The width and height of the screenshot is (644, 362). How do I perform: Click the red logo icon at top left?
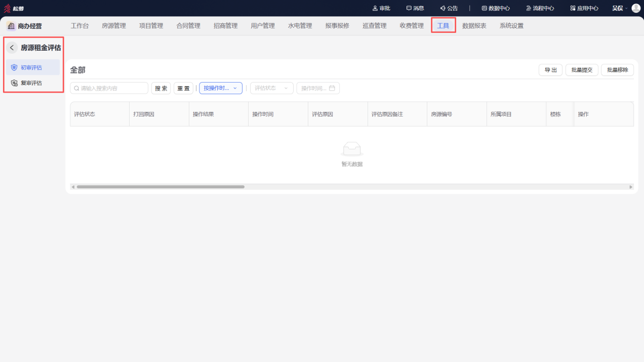click(7, 8)
